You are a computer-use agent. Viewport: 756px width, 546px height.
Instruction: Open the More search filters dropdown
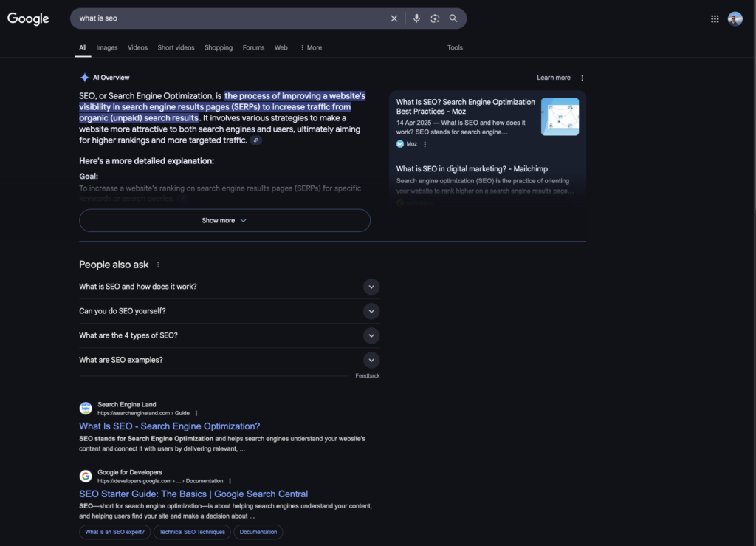tap(311, 47)
